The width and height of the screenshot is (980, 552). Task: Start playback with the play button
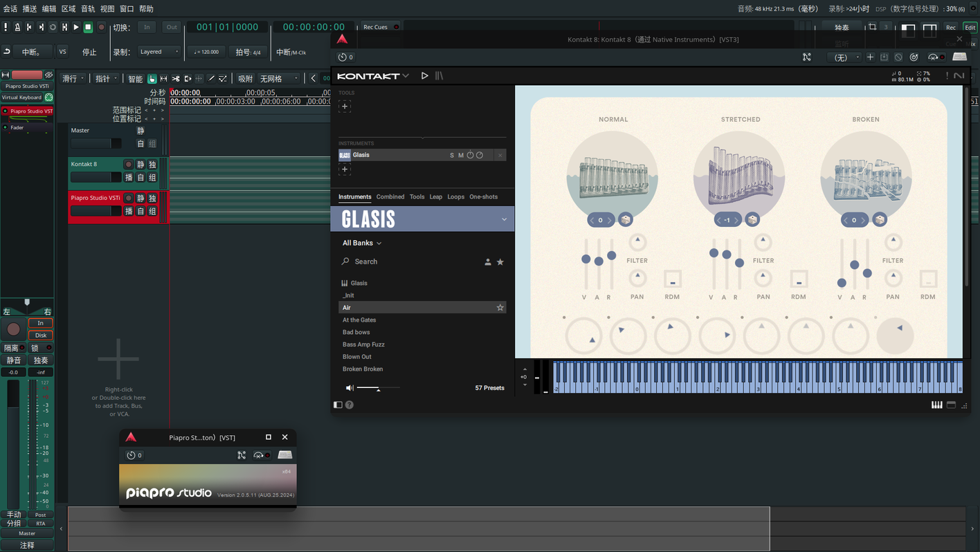[x=76, y=27]
